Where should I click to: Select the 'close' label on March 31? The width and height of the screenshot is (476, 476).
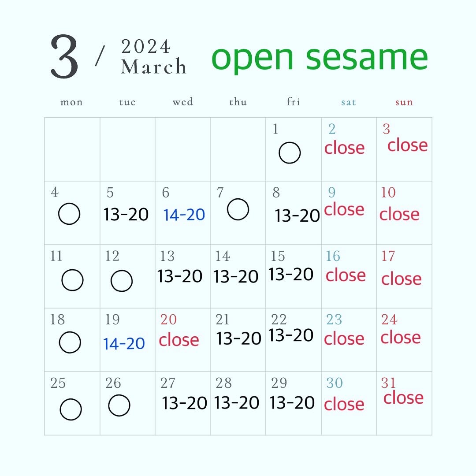[x=403, y=398]
